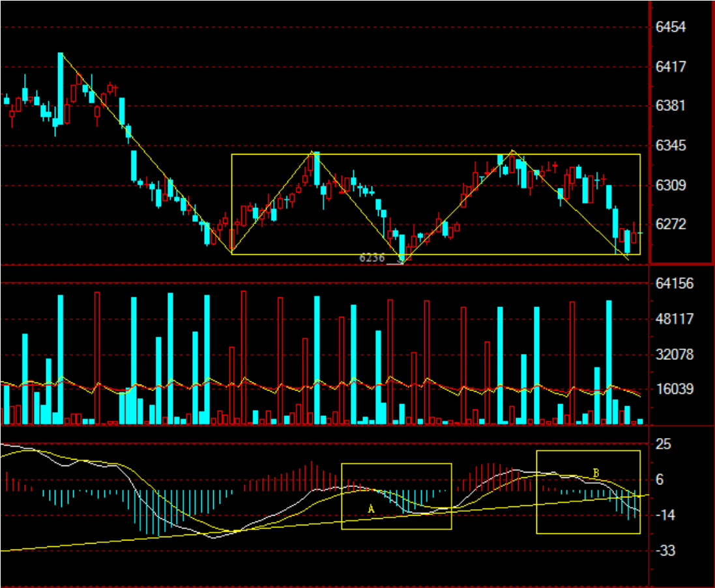Click the 32078 volume axis label

[x=675, y=355]
